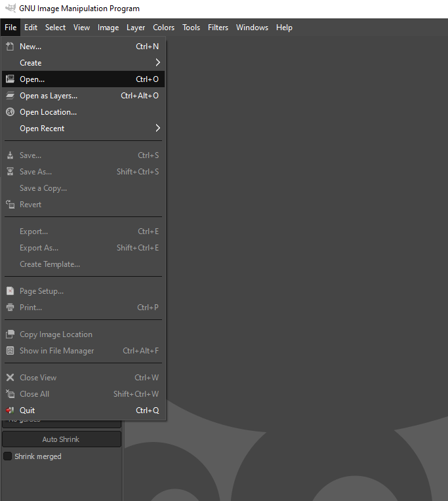
Task: Click the Export... menu entry
Action: [83, 231]
